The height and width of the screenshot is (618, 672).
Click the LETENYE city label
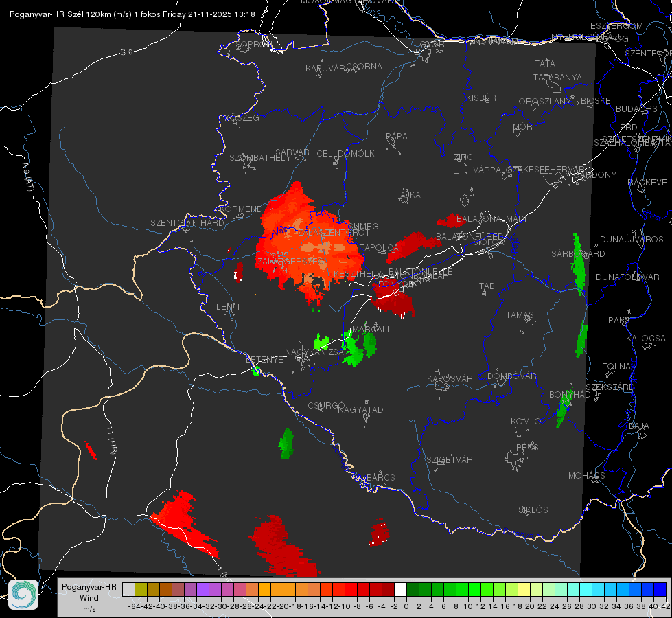tap(264, 360)
